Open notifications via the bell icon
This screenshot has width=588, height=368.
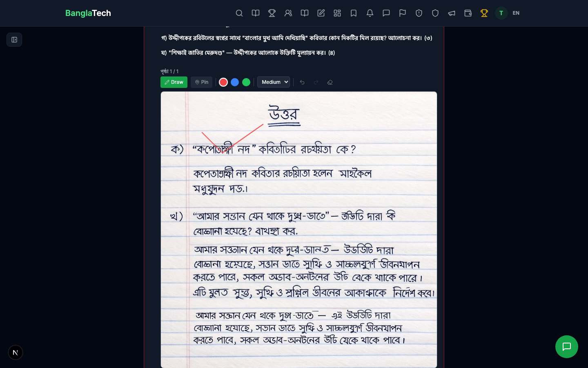(x=370, y=13)
